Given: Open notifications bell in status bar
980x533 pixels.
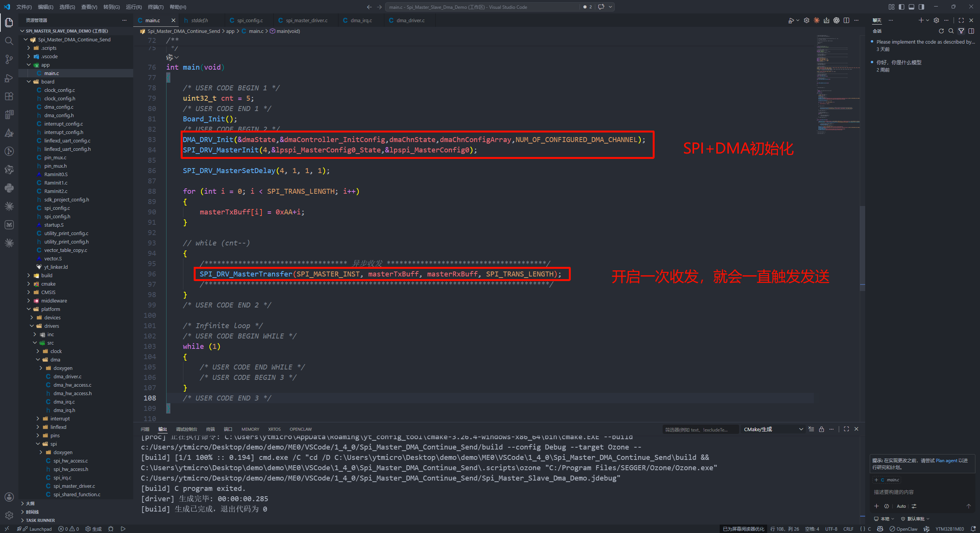Looking at the screenshot, I should (973, 529).
